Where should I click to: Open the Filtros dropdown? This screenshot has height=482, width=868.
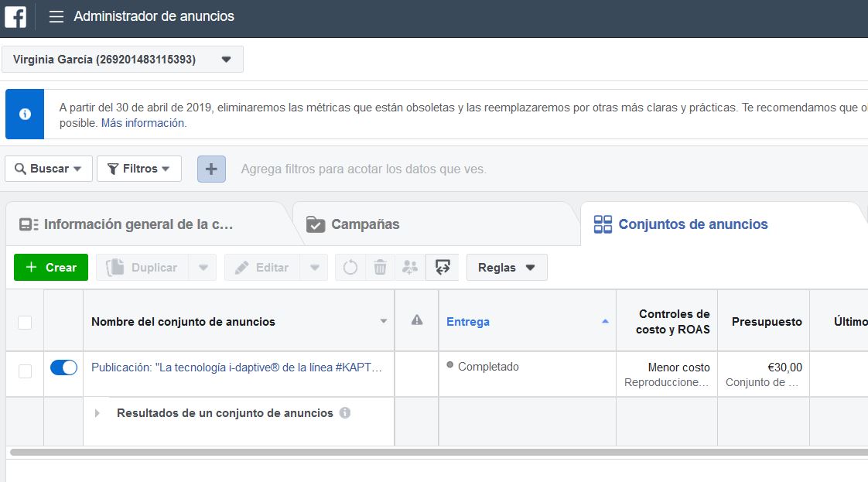(139, 169)
